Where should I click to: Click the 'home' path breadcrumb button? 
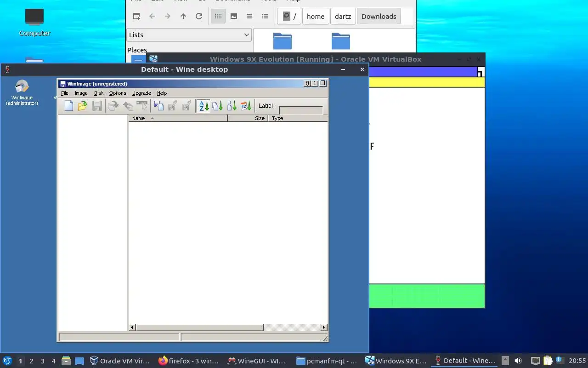(316, 16)
